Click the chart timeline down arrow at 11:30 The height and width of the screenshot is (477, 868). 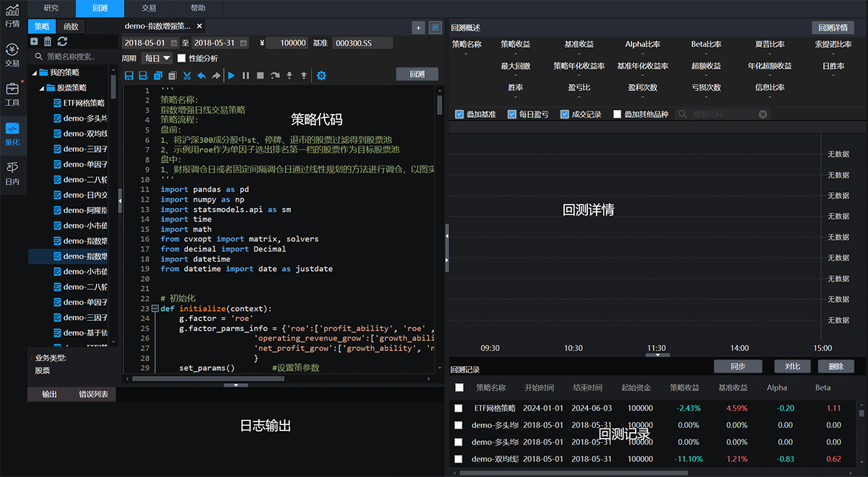coord(657,355)
